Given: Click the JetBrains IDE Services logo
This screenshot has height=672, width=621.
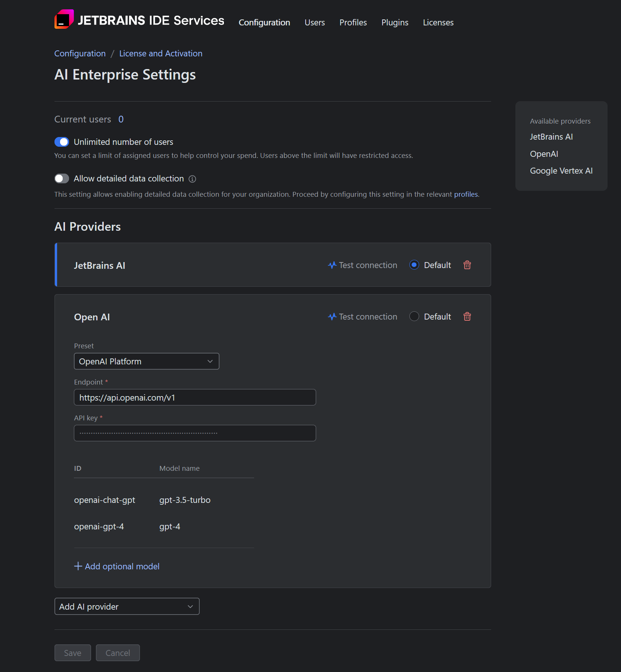Looking at the screenshot, I should (65, 20).
